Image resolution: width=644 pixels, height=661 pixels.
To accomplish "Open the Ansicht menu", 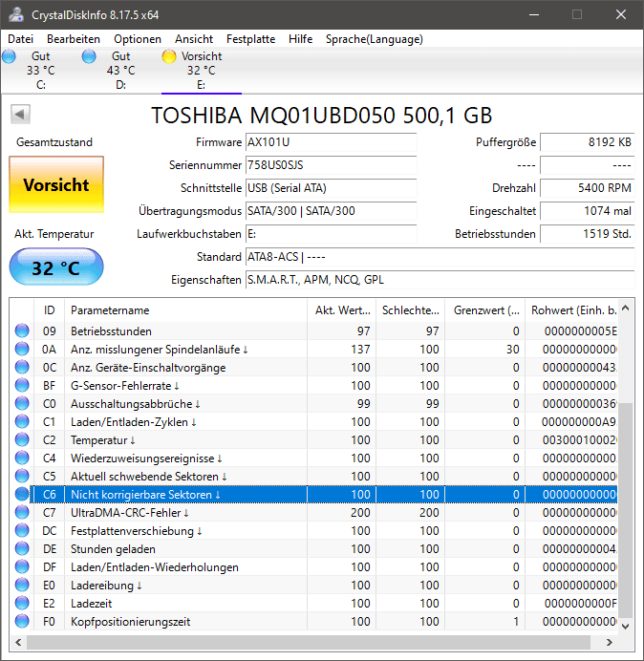I will point(194,39).
